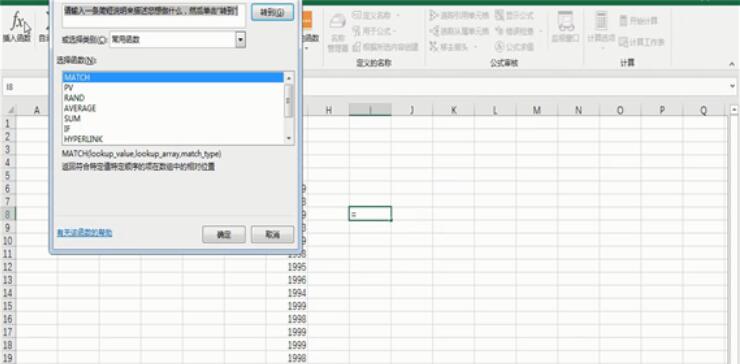The image size is (740, 364).
Task: Select column Q header
Action: (704, 110)
